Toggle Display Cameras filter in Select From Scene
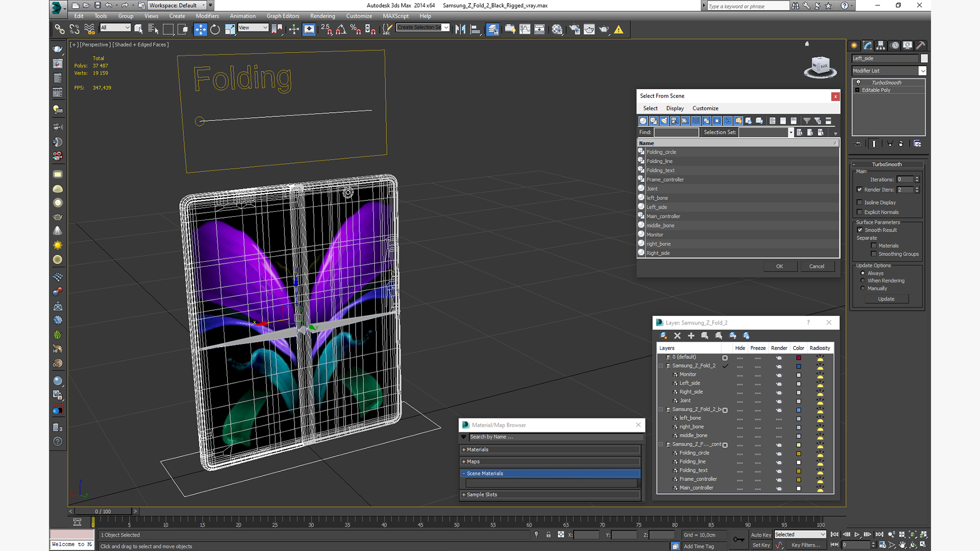The width and height of the screenshot is (980, 551). tap(675, 121)
